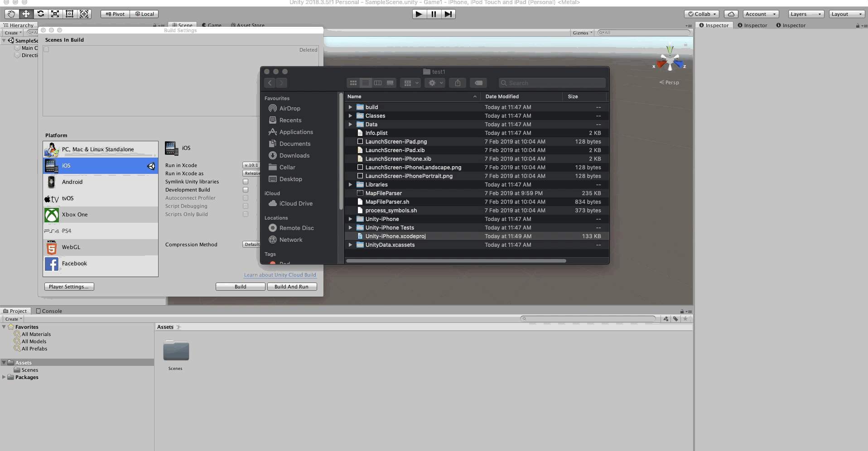Select the Rotate tool
This screenshot has height=451, width=868.
coord(40,14)
